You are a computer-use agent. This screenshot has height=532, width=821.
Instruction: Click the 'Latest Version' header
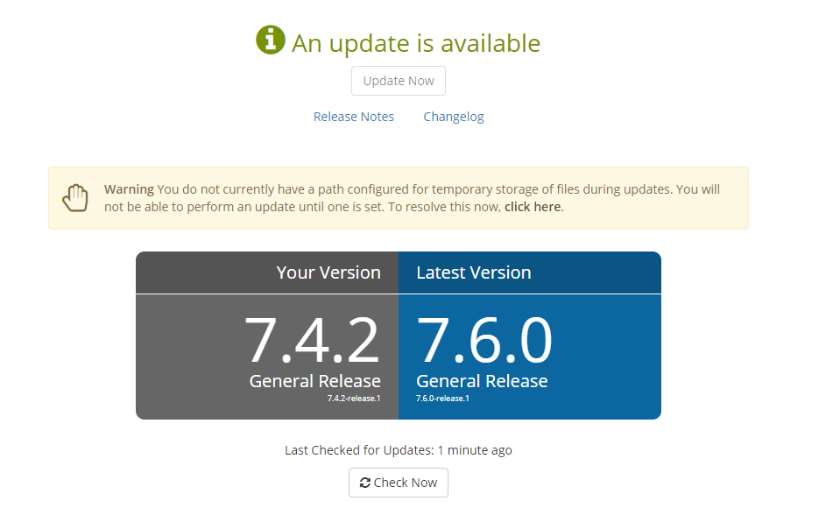coord(474,273)
